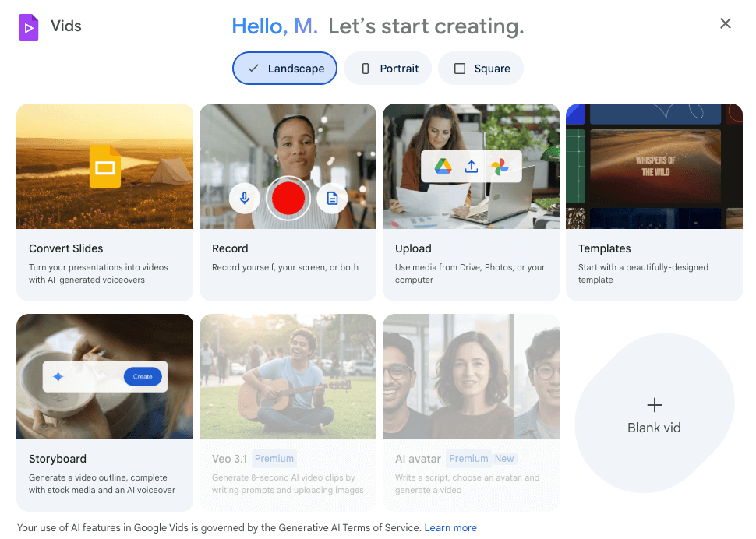
Task: Click the upload arrow icon
Action: point(471,166)
